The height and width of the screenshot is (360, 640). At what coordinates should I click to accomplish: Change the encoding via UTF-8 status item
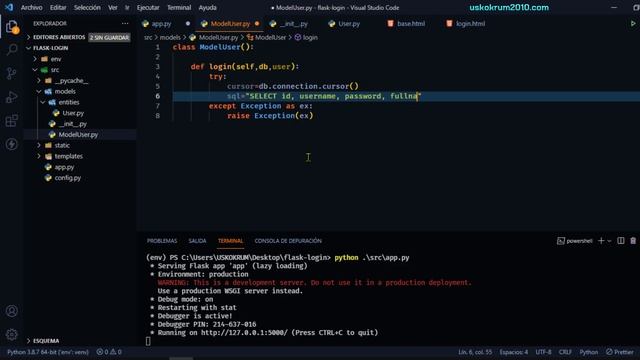543,352
